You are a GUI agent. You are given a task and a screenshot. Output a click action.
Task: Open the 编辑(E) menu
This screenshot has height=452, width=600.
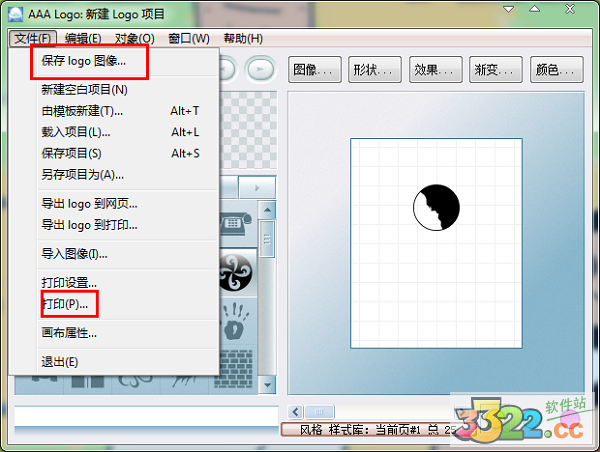83,38
